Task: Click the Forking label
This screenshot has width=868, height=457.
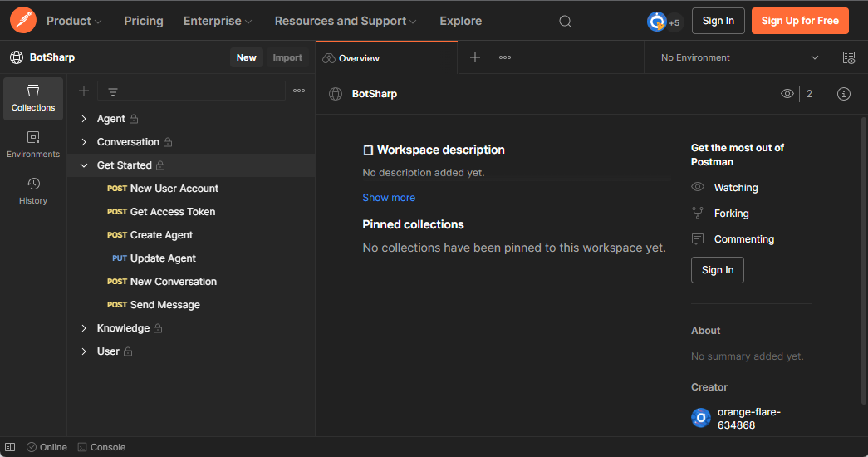Action: coord(731,214)
